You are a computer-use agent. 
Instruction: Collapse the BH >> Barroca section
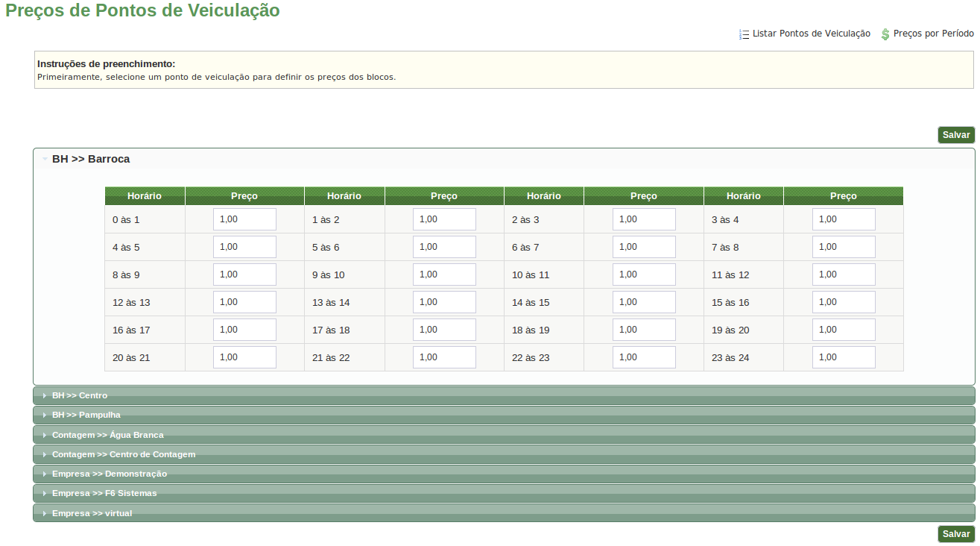[x=504, y=159]
